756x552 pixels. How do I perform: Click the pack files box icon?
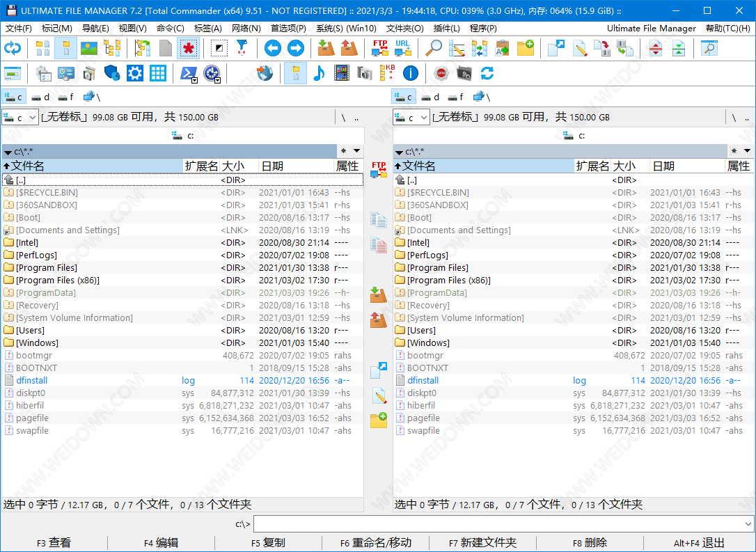click(x=326, y=48)
